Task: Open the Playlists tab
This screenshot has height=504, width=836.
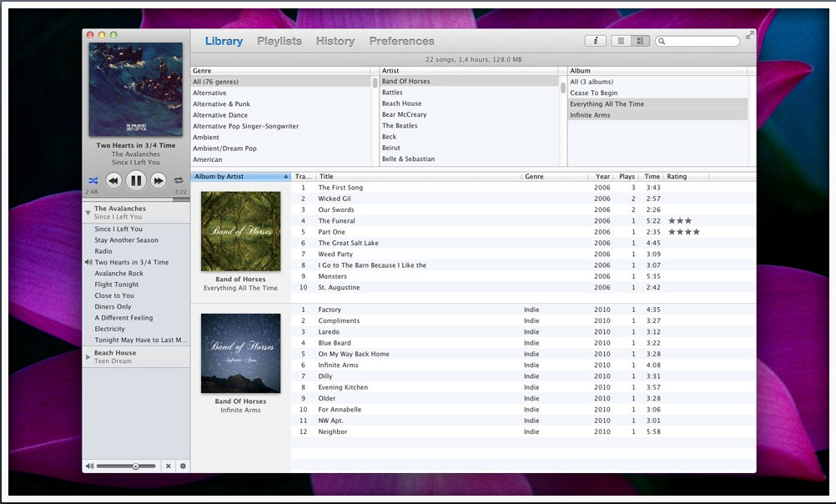Action: pyautogui.click(x=280, y=41)
